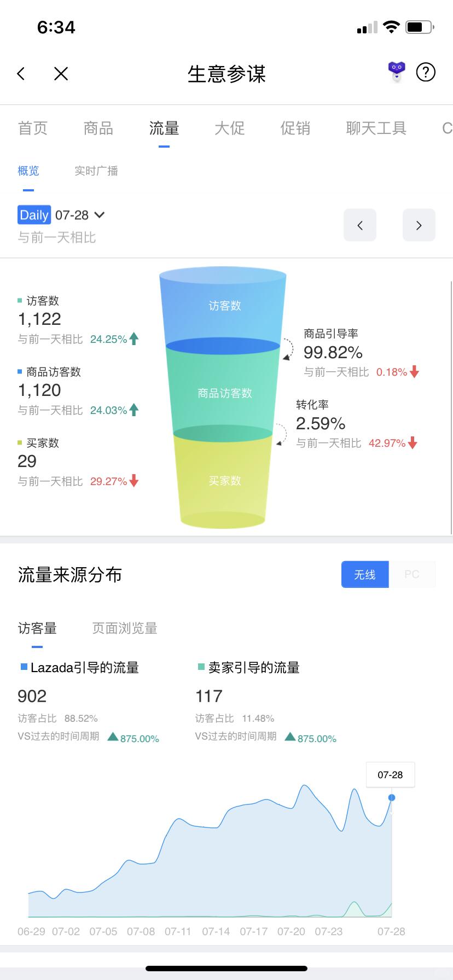
Task: Go to previous day arrow
Action: click(360, 225)
